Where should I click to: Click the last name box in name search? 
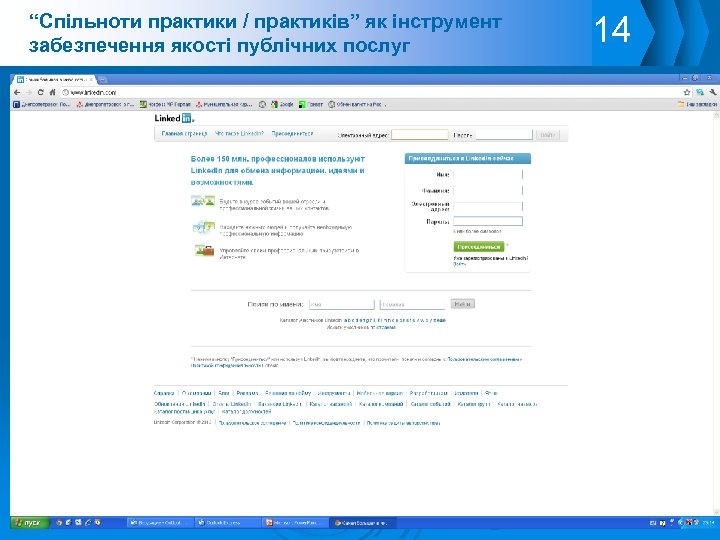pos(412,304)
